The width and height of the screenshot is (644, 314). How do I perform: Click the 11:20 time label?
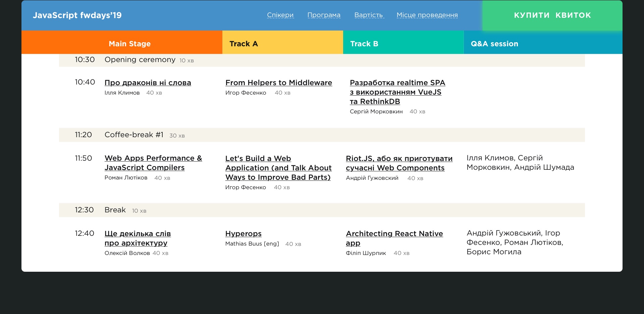(83, 135)
